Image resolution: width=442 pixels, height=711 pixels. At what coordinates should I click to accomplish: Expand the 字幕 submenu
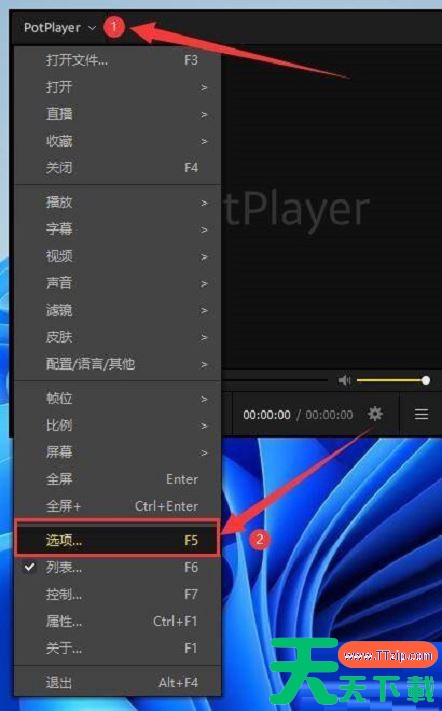[x=118, y=229]
